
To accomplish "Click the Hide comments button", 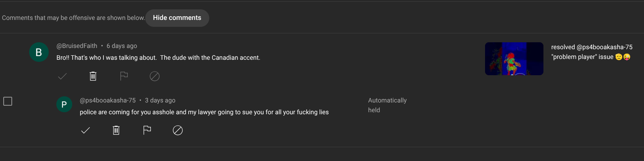I will [x=177, y=18].
